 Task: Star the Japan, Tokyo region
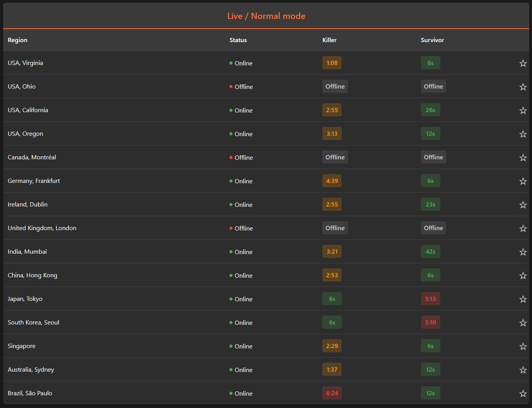[x=523, y=299]
